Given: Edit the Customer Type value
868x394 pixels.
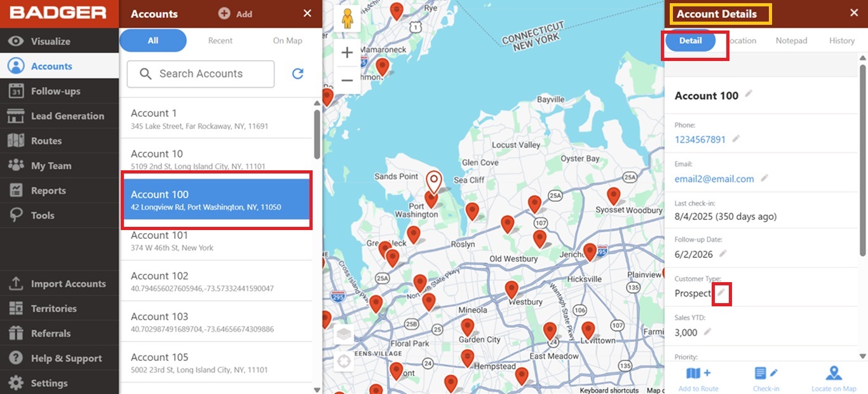Looking at the screenshot, I should tap(721, 292).
